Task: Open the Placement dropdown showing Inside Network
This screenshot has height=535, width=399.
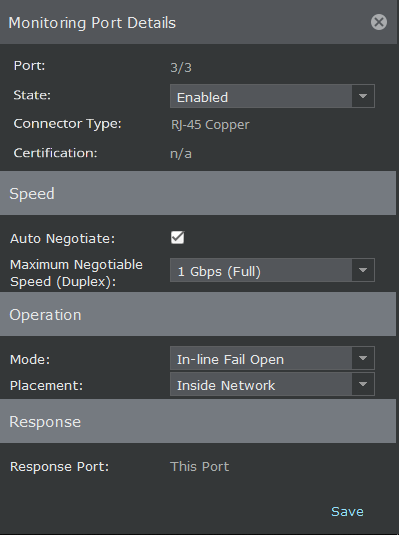Action: pos(272,384)
